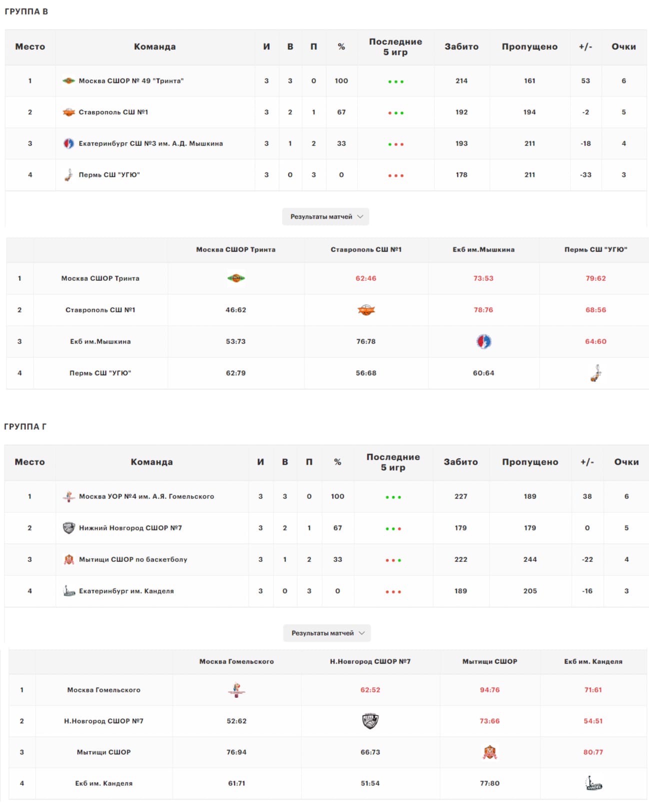Click the last-five-games dots for Пермь СШ "УГЮ"
The height and width of the screenshot is (812, 649).
tap(395, 175)
